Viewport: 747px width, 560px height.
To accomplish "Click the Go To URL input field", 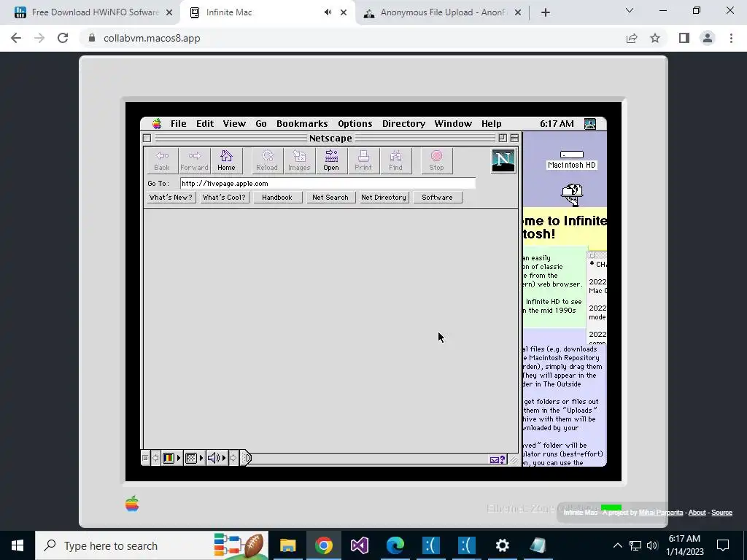I will (x=328, y=183).
